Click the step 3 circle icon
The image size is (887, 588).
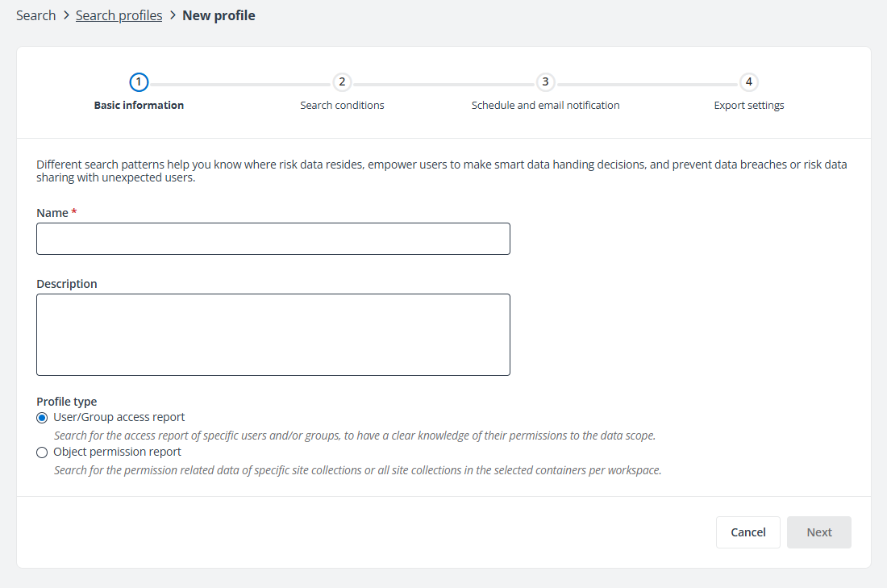pos(545,81)
